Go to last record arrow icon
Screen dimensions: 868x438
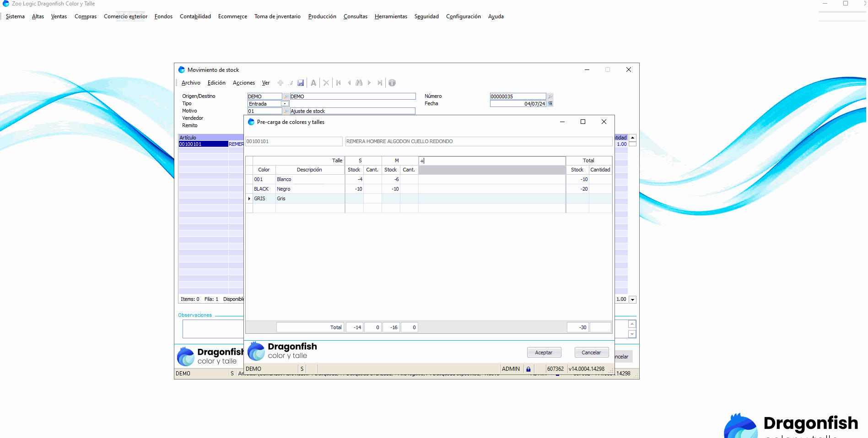coord(380,83)
